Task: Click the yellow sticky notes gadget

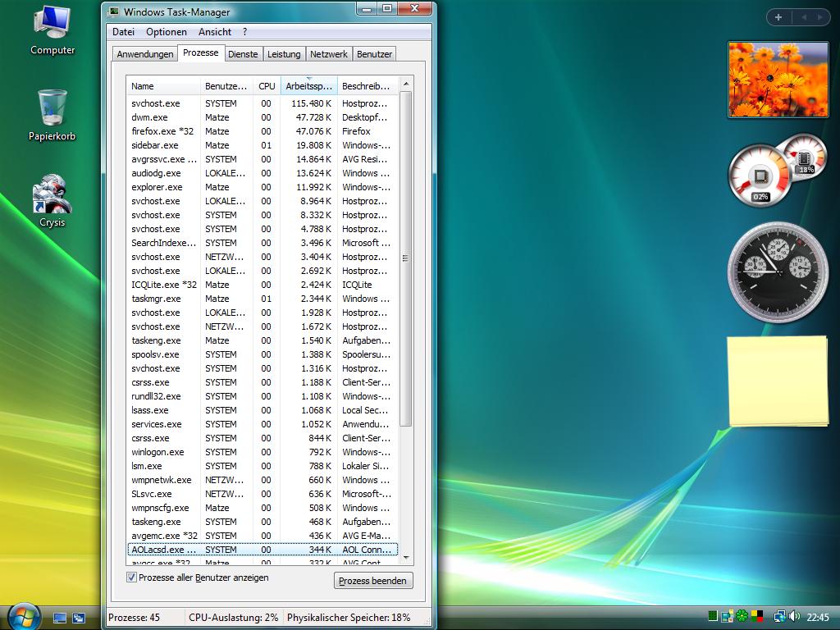Action: 778,381
